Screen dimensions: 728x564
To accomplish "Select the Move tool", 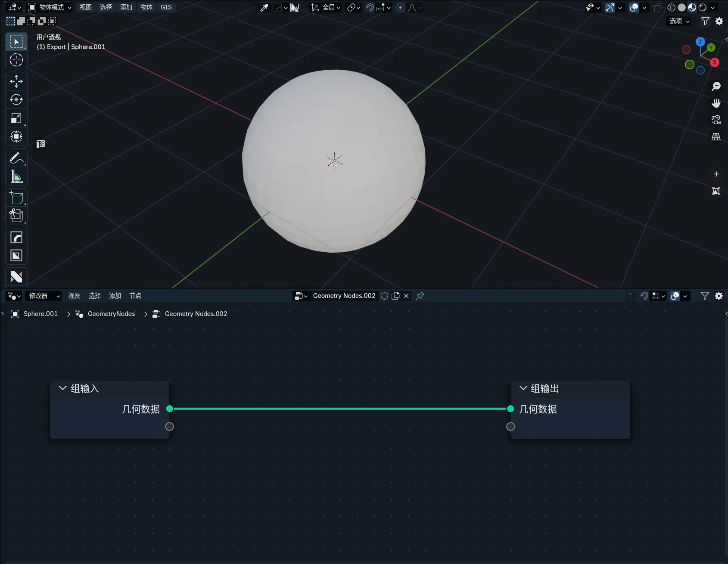I will (16, 81).
